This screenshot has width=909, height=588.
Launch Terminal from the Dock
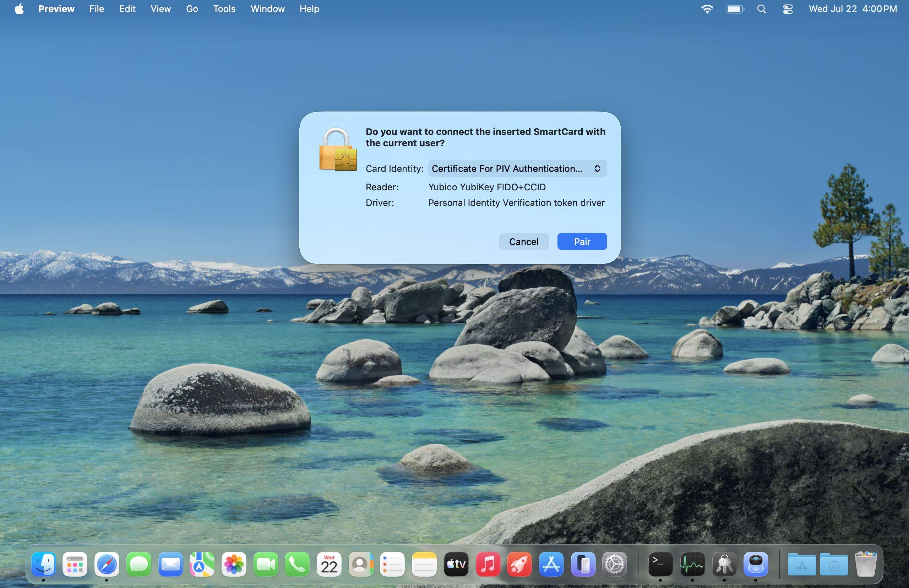tap(660, 564)
